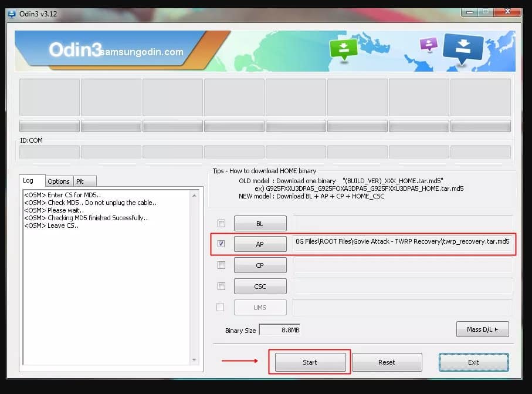Click the samsungodin.com text in banner
Viewport: 532px width, 394px height.
tap(142, 52)
